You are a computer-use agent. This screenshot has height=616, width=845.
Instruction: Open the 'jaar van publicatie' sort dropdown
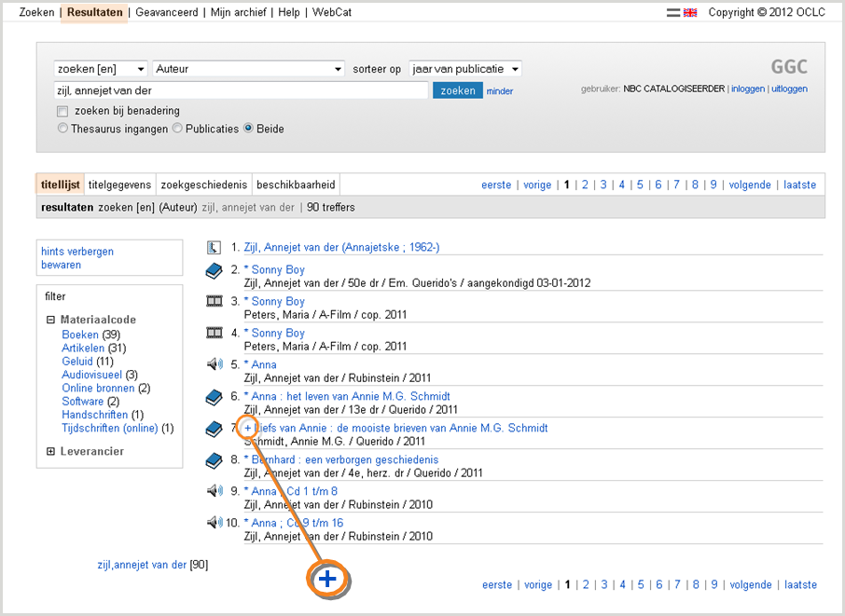[464, 69]
